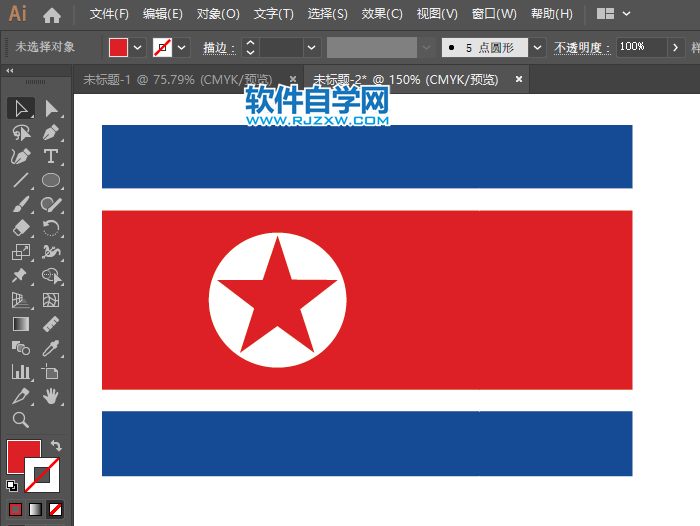Open the 效果(C) menu
The height and width of the screenshot is (526, 700).
381,14
